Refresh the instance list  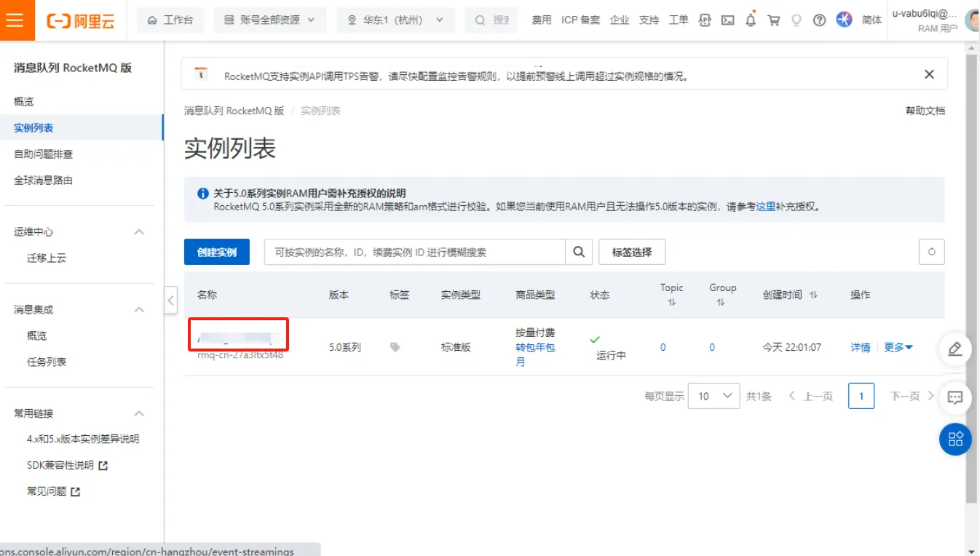pos(932,253)
